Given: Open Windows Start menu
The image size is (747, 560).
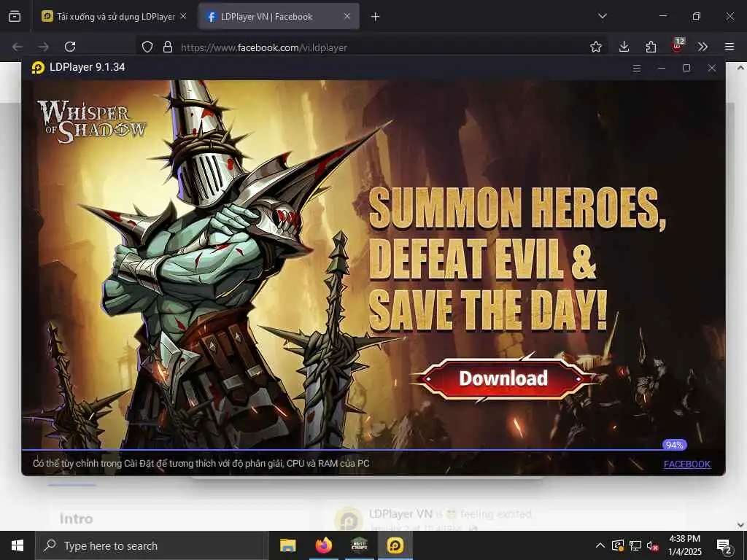Looking at the screenshot, I should [x=18, y=545].
